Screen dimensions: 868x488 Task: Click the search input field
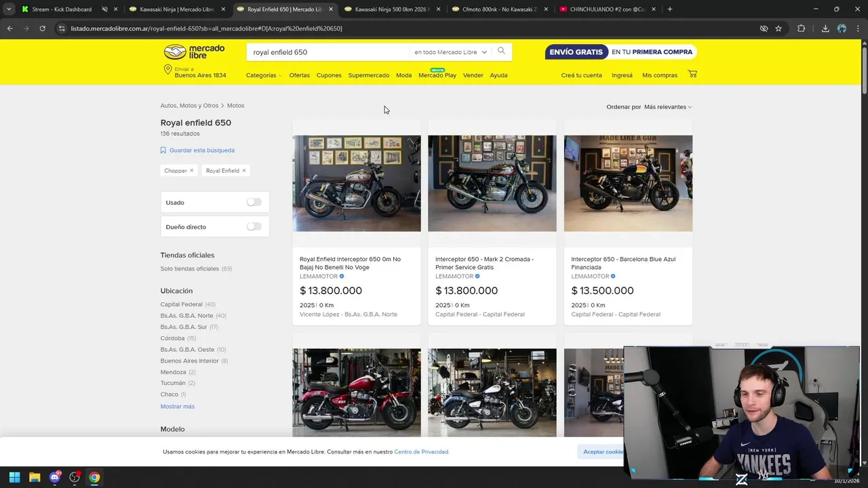pyautogui.click(x=329, y=52)
